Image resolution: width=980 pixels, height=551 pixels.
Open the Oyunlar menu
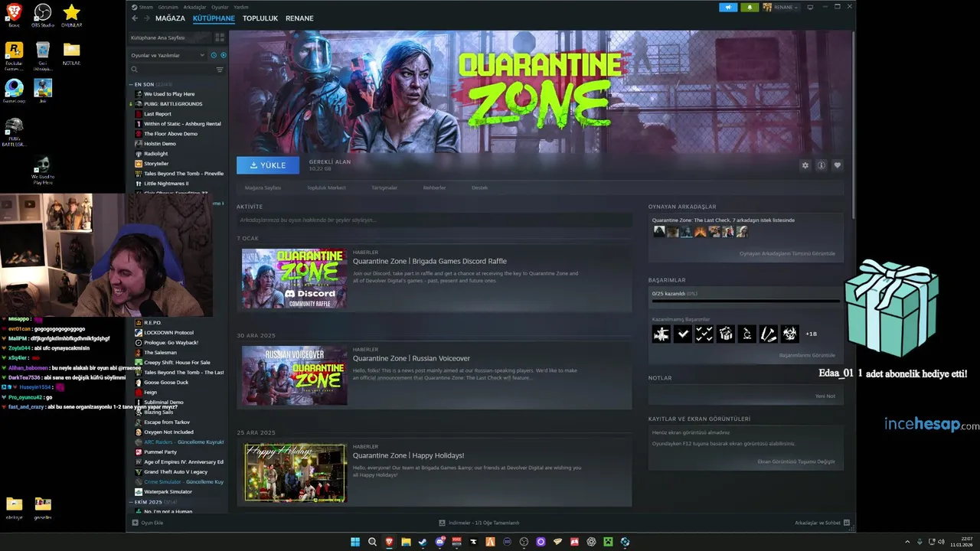[220, 7]
